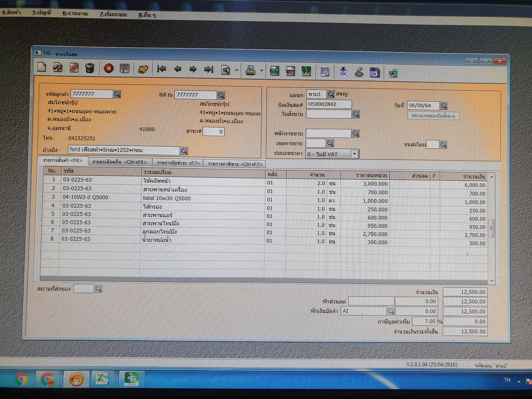Open the 8.อื่นๆ menu
The height and width of the screenshot is (399, 532).
pos(147,15)
